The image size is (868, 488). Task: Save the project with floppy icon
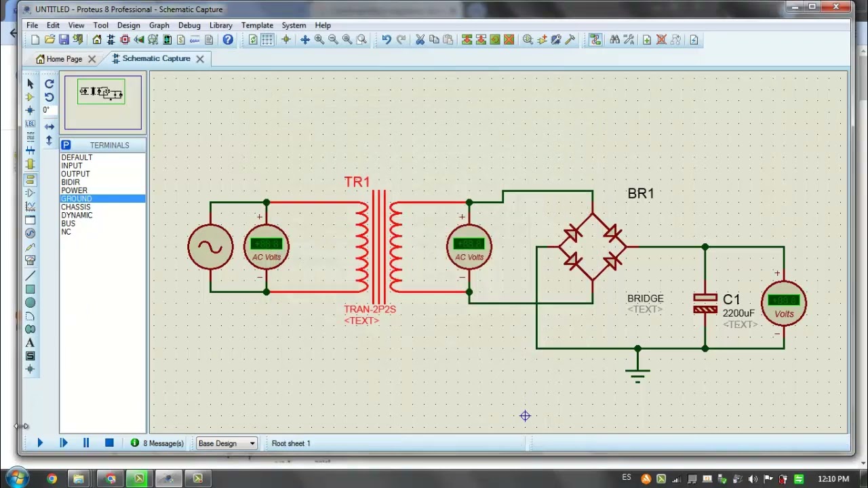(64, 40)
